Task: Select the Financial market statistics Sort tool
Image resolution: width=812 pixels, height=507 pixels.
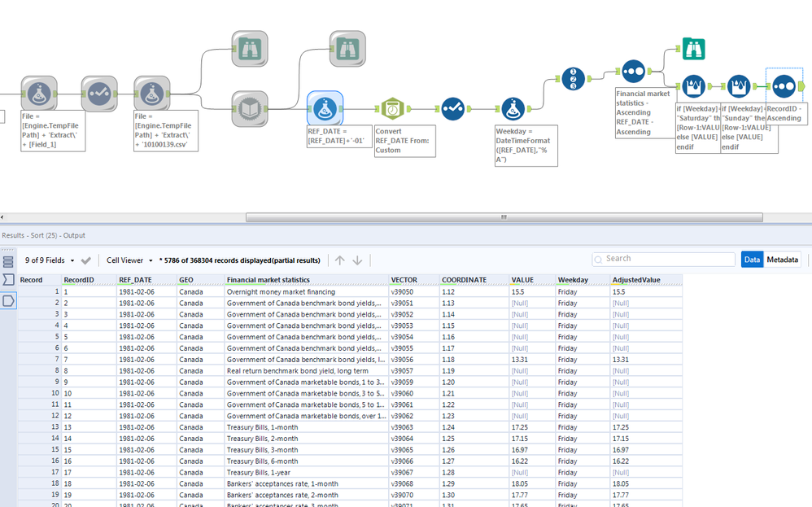Action: [633, 72]
